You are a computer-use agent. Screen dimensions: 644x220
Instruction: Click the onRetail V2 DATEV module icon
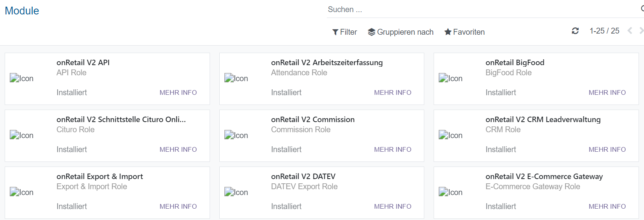(x=236, y=192)
